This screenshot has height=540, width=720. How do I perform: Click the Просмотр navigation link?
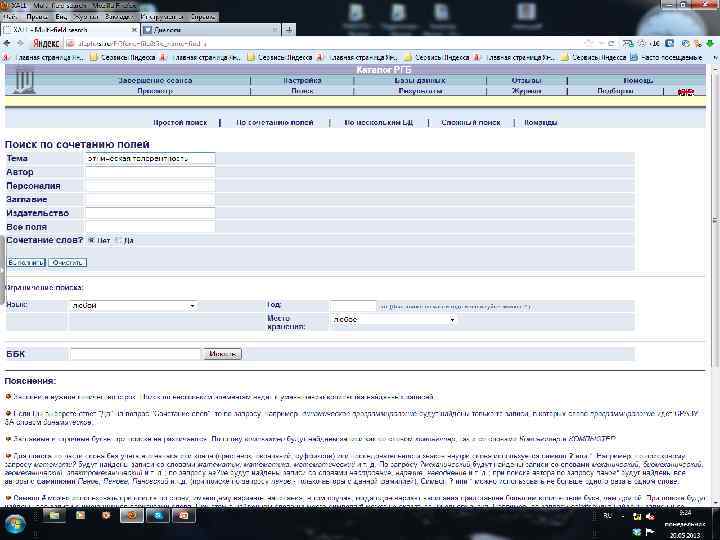[x=155, y=91]
